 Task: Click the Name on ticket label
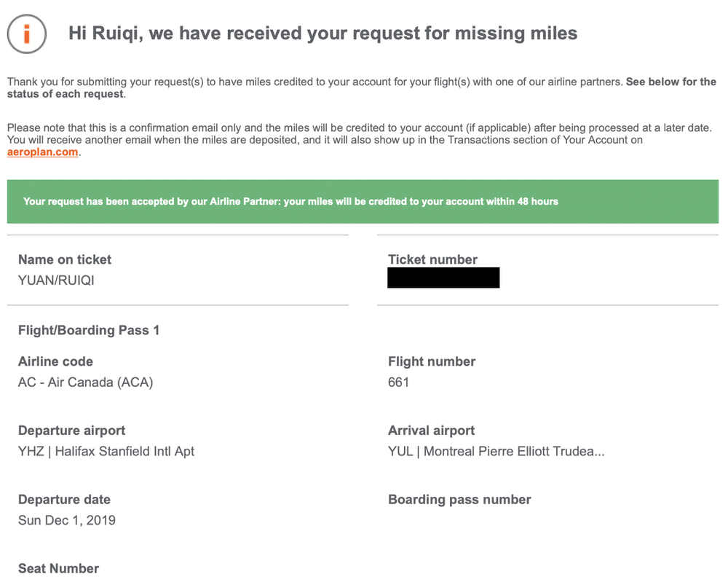click(65, 259)
